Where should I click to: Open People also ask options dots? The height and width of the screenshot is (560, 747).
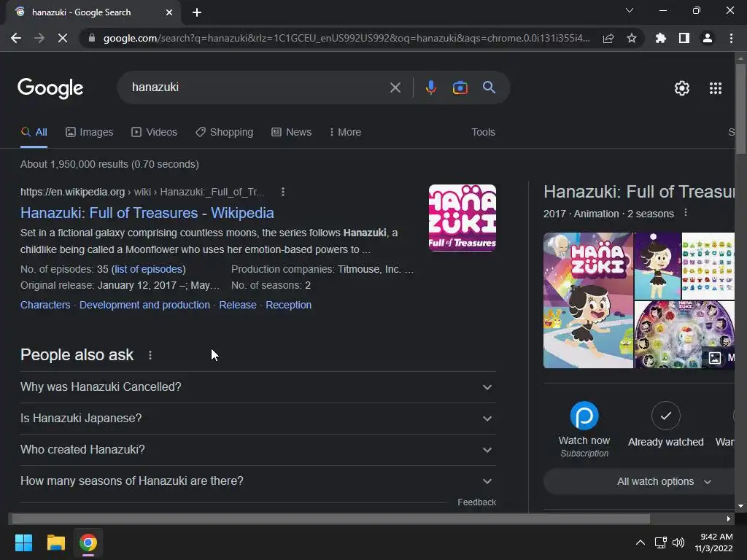[150, 355]
